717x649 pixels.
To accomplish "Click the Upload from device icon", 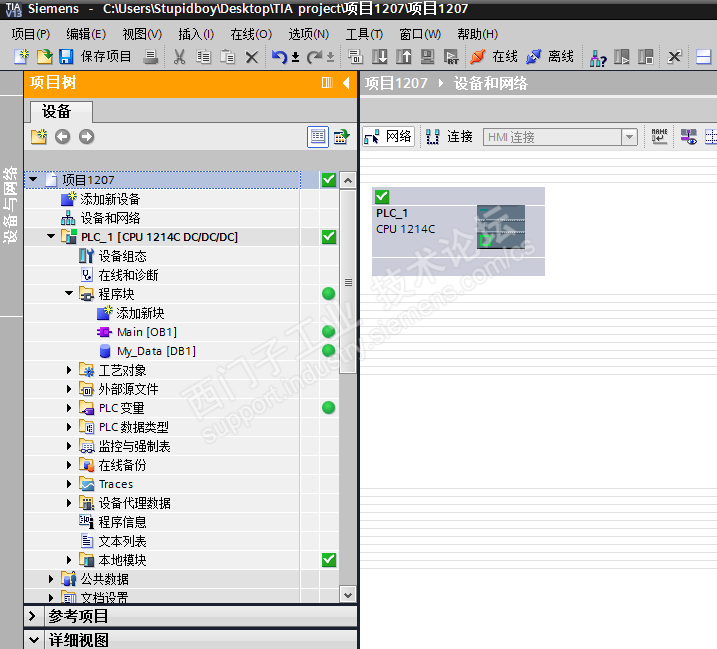I will (403, 57).
